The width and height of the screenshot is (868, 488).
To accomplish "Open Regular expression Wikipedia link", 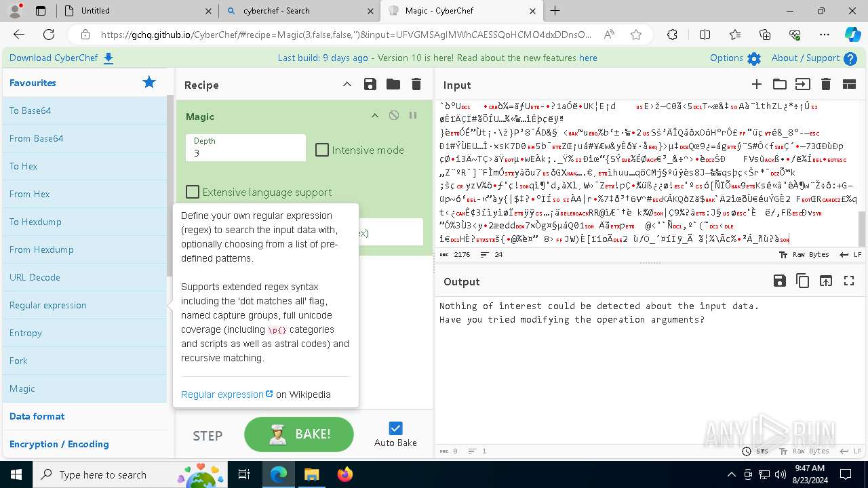I will (x=226, y=394).
